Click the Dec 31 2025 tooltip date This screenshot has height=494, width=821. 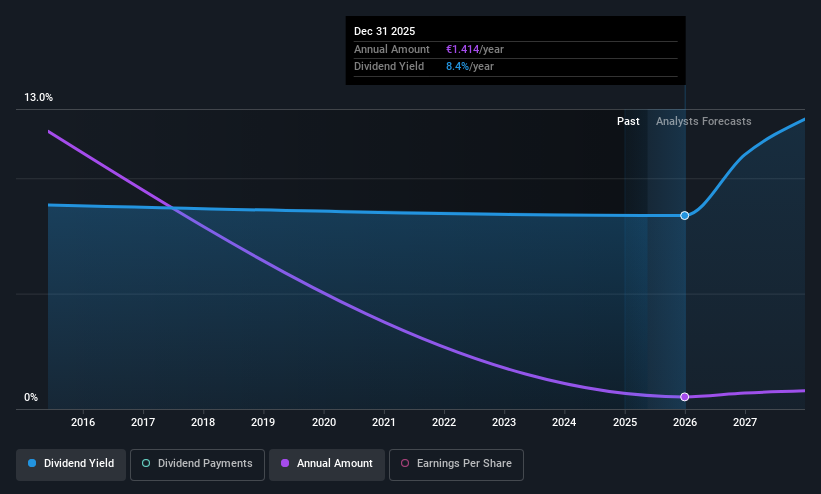coord(384,31)
